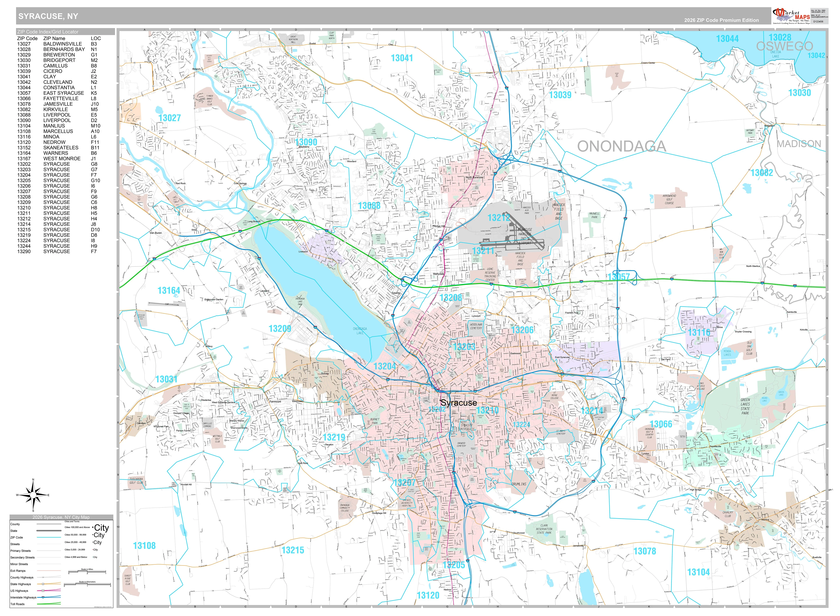Select ZIP code 13027 Baldwinsville index row
This screenshot has width=840, height=616.
click(59, 44)
